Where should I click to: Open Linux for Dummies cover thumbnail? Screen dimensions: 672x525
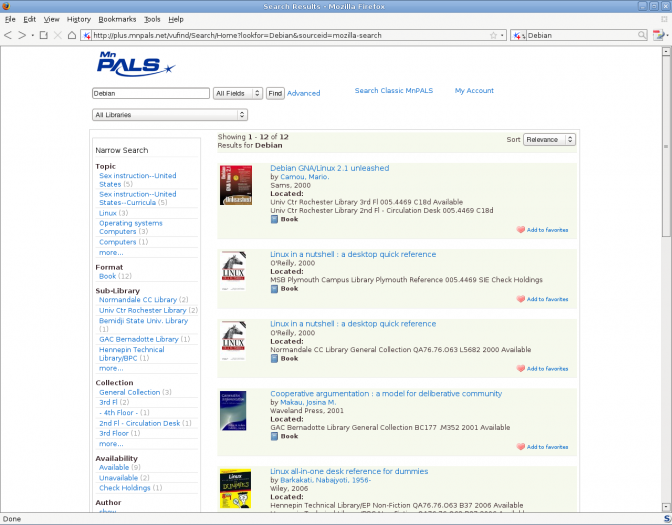(235, 489)
